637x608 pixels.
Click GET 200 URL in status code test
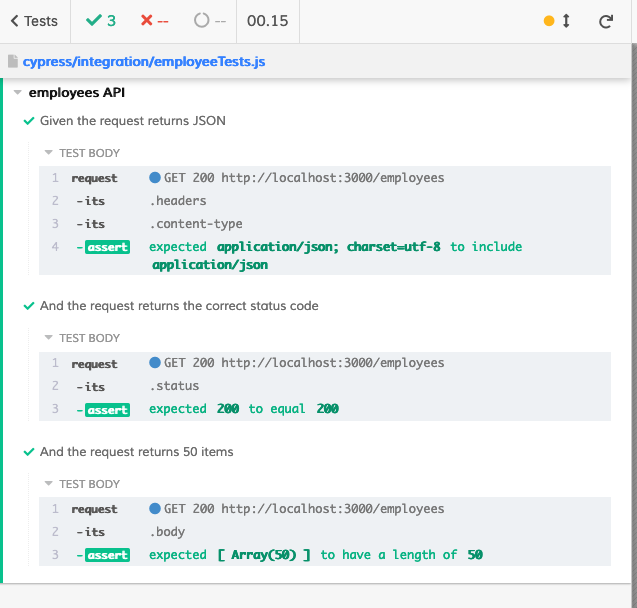(304, 362)
